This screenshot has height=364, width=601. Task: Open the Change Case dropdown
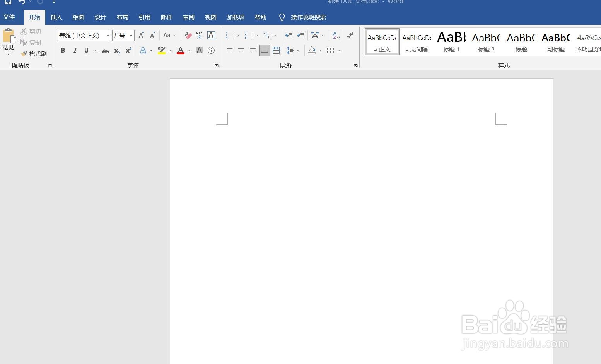point(169,35)
